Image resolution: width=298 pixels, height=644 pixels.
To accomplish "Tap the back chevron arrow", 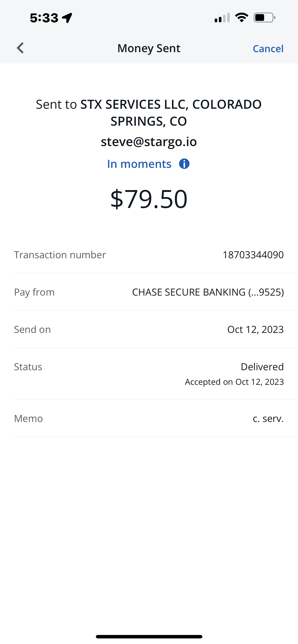I will (x=20, y=48).
